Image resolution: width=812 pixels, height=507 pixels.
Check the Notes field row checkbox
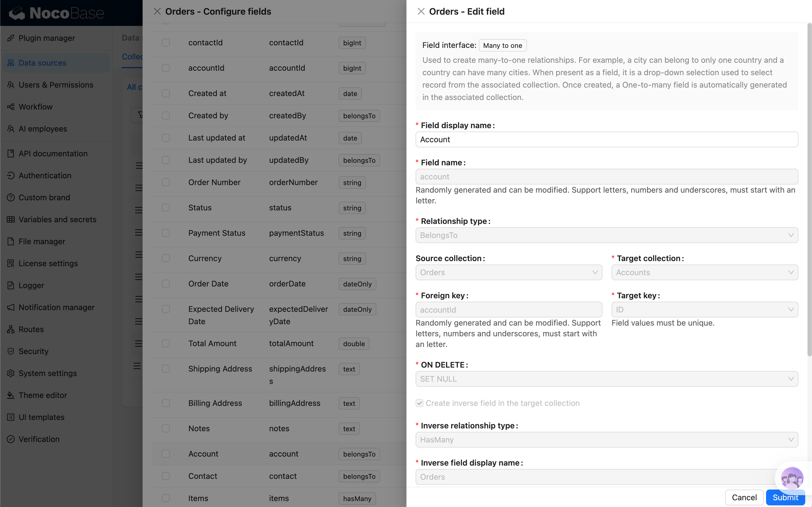point(166,428)
